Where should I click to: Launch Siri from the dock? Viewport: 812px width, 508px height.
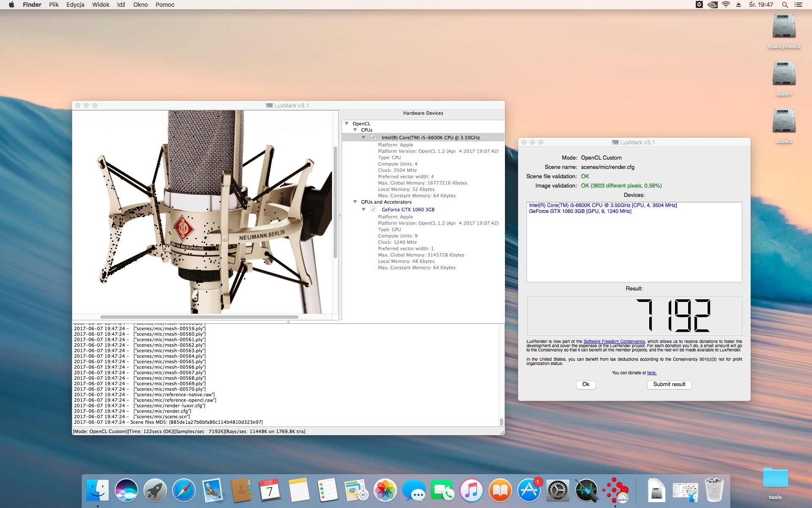click(126, 490)
